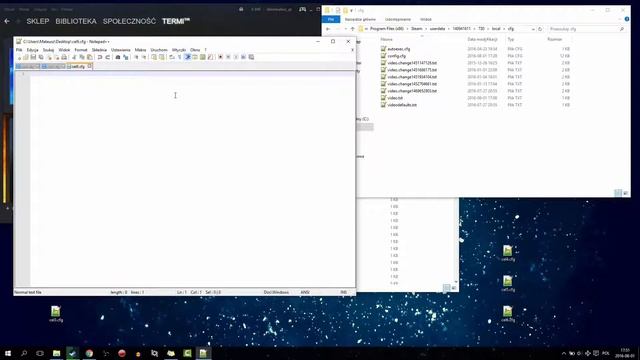This screenshot has width=640, height=360.
Task: Expand the chevron after userdata in breadcrumb
Action: tap(449, 29)
